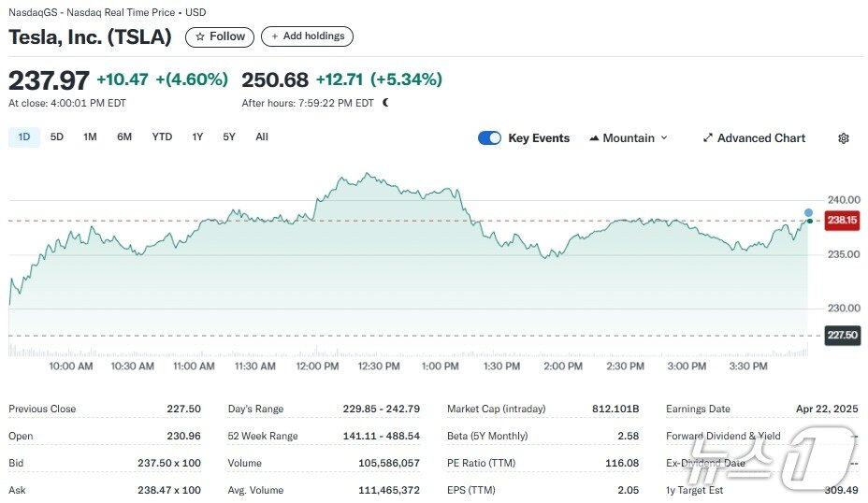Screen dimensions: 868x503
Task: Click the Add holdings button
Action: (x=307, y=36)
